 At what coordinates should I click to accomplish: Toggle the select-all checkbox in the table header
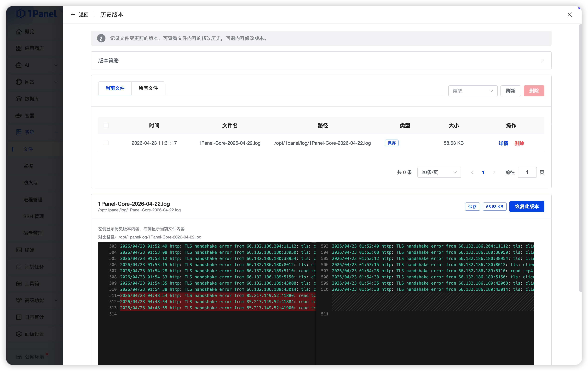106,126
